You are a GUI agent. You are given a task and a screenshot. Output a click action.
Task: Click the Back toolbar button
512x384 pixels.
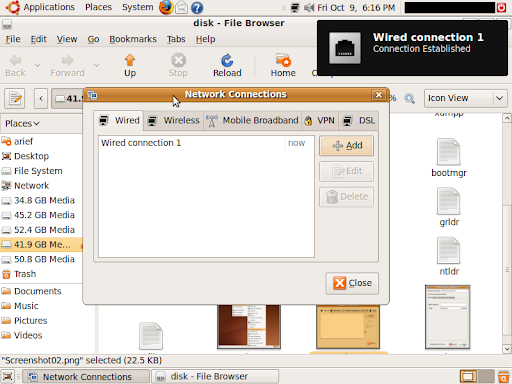(x=15, y=65)
